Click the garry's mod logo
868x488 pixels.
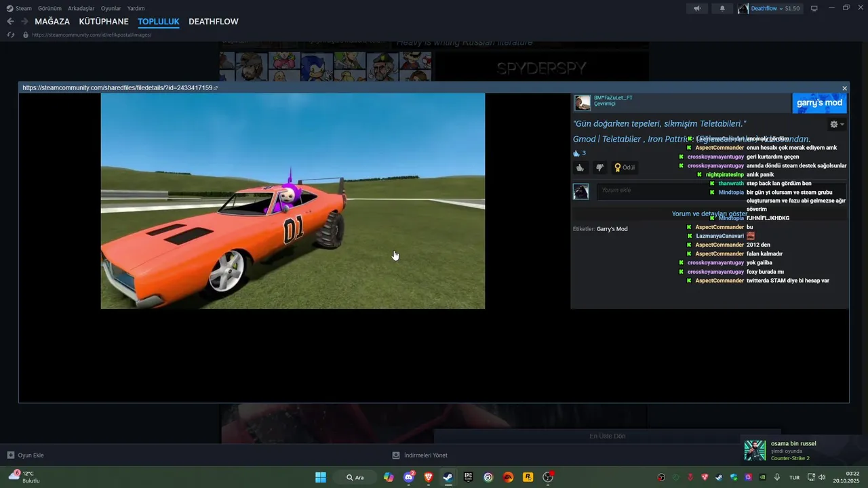click(819, 103)
